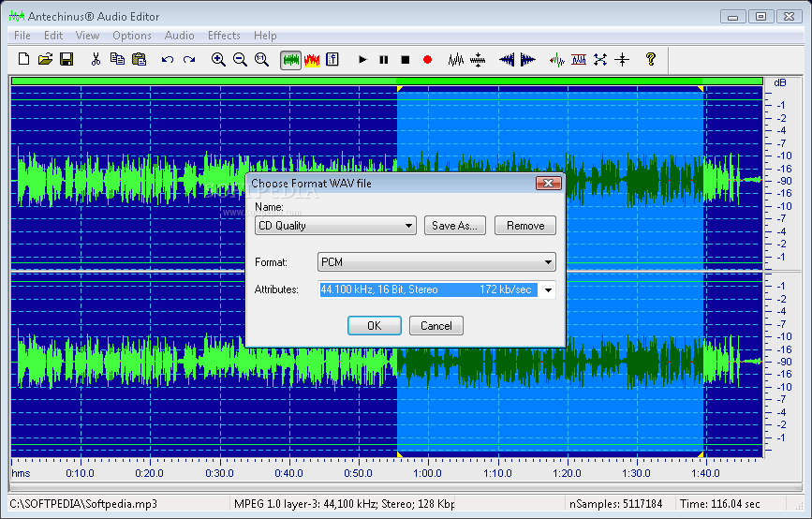The image size is (812, 519).
Task: Select the highlighted 44.100 kHz attributes field
Action: coord(428,289)
